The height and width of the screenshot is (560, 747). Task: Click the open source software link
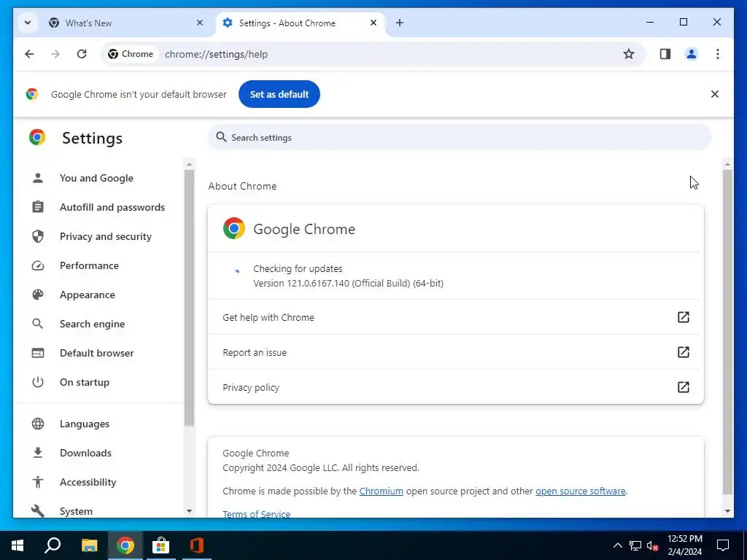pyautogui.click(x=580, y=491)
